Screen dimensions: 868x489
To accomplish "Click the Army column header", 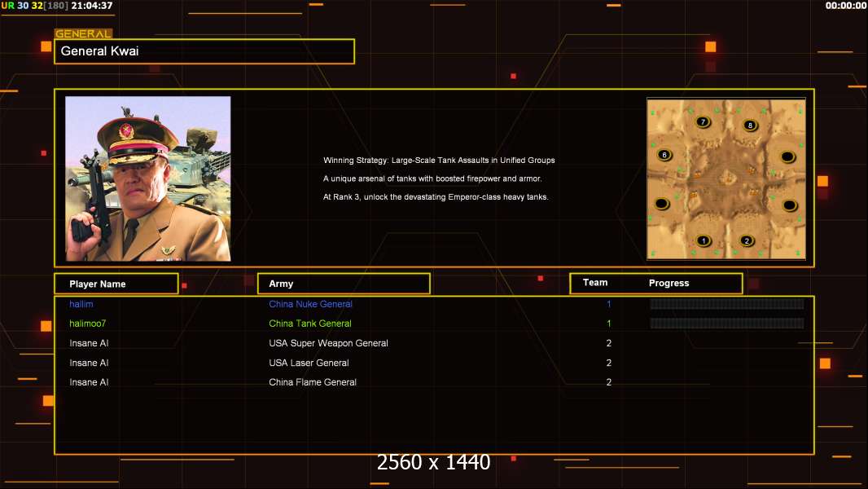I will [x=344, y=284].
